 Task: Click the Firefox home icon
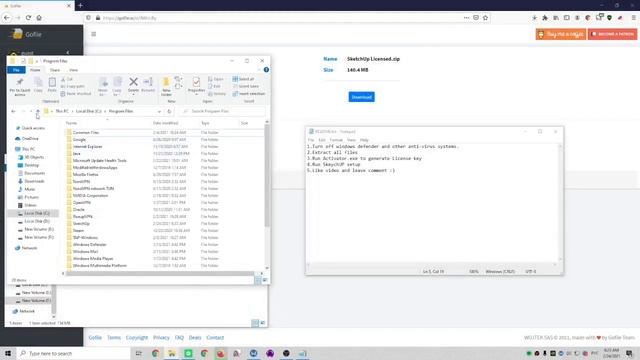(39, 18)
